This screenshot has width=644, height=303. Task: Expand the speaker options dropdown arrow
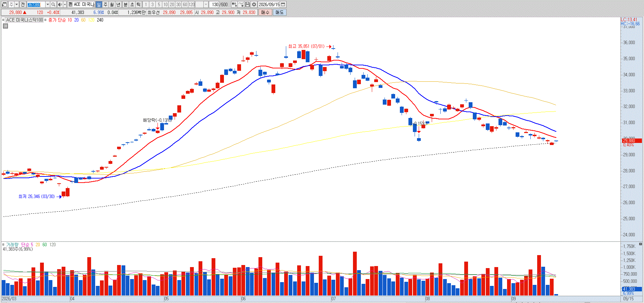(x=65, y=4)
